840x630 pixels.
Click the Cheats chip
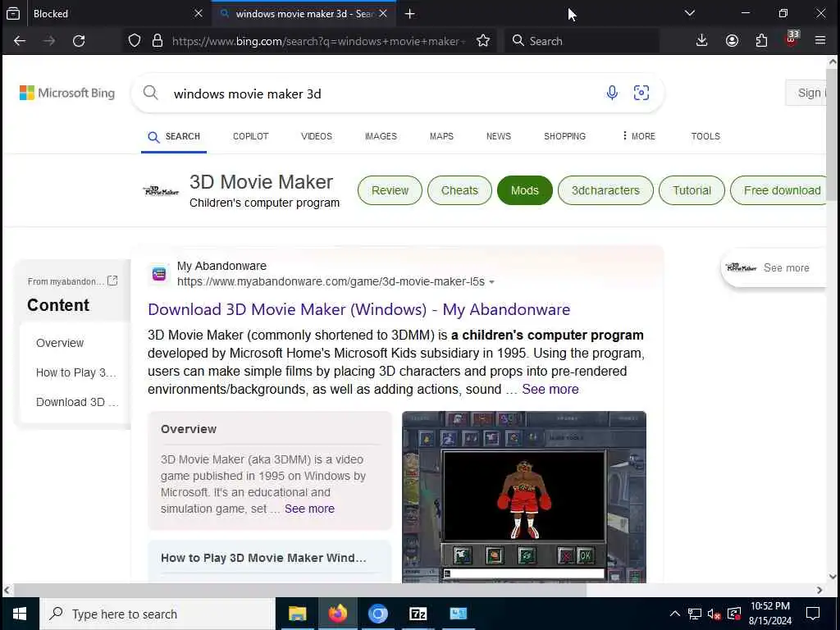459,190
